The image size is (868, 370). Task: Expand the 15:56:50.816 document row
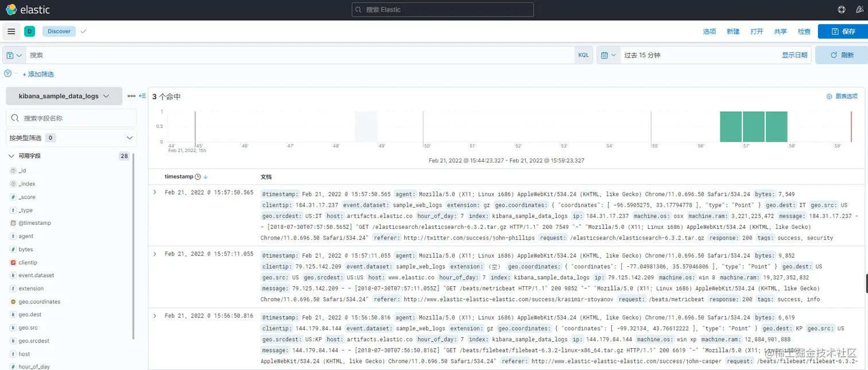(155, 316)
